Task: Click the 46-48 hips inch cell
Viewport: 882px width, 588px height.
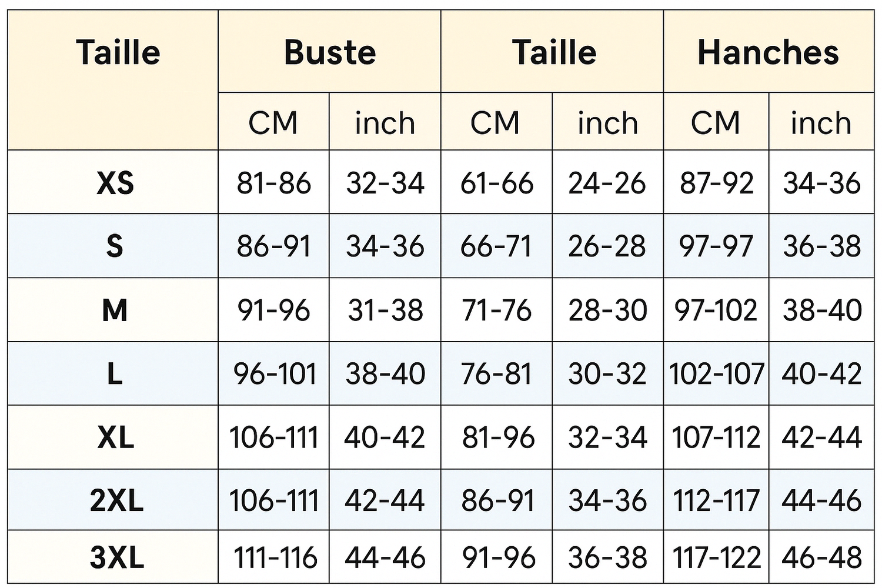Action: click(x=821, y=557)
